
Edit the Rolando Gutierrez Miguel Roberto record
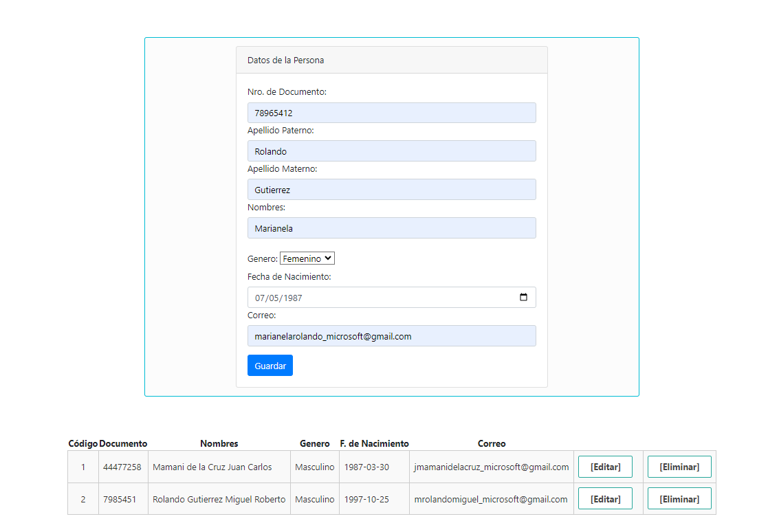click(605, 499)
